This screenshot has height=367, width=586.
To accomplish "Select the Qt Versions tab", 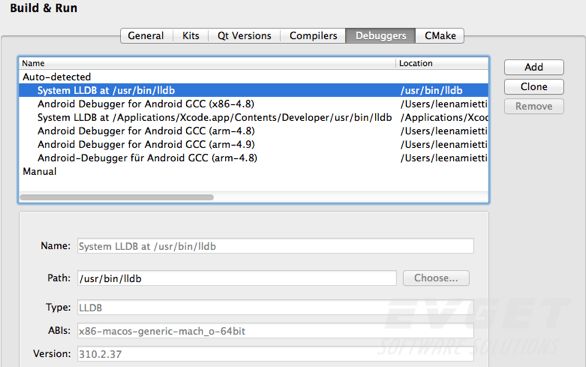I will pos(244,36).
